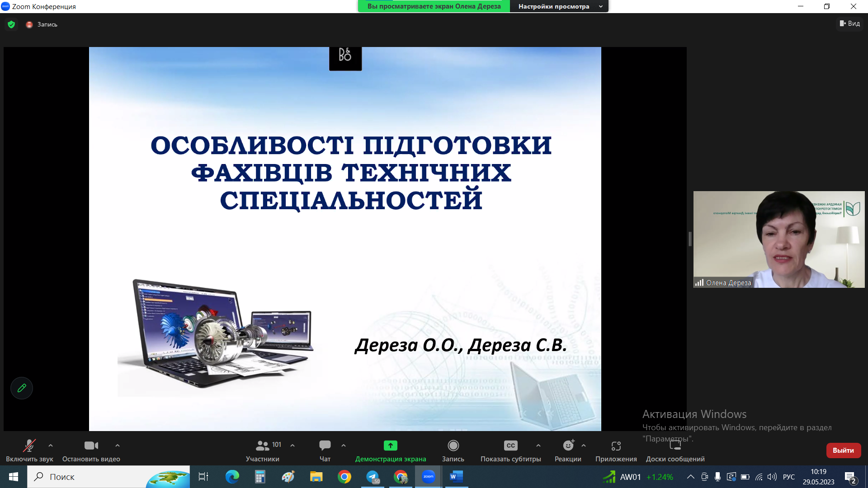
Task: Click the green annotation pencil icon
Action: [22, 388]
